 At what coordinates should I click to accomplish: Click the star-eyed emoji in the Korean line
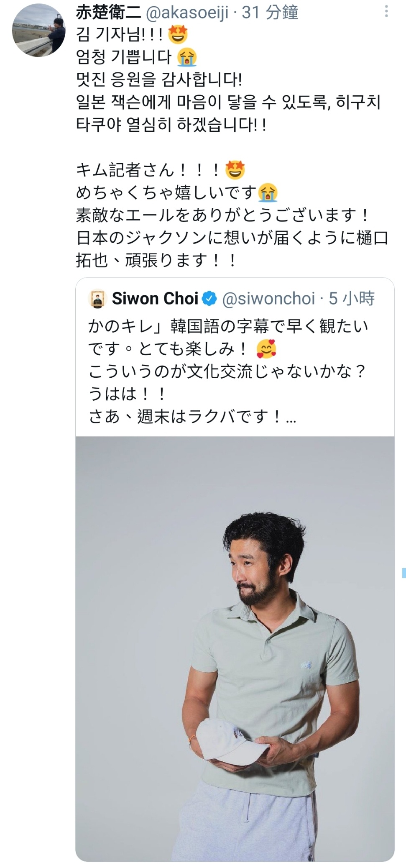tap(178, 35)
